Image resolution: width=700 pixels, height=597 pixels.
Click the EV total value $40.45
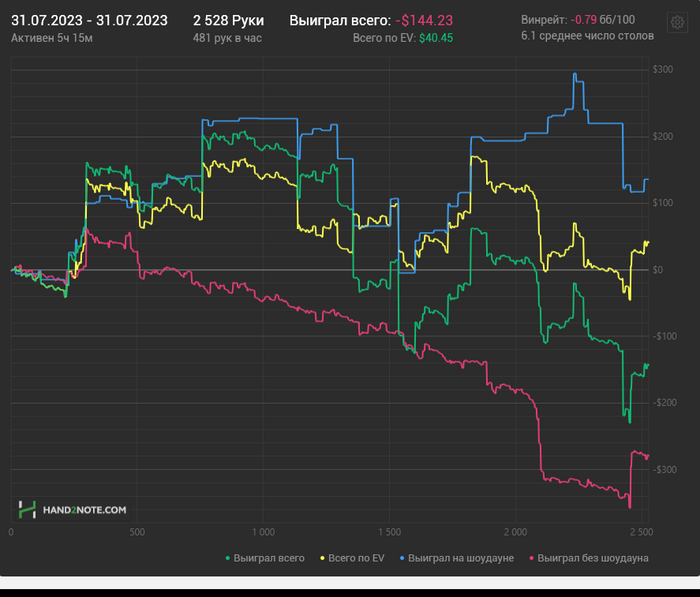click(x=436, y=38)
